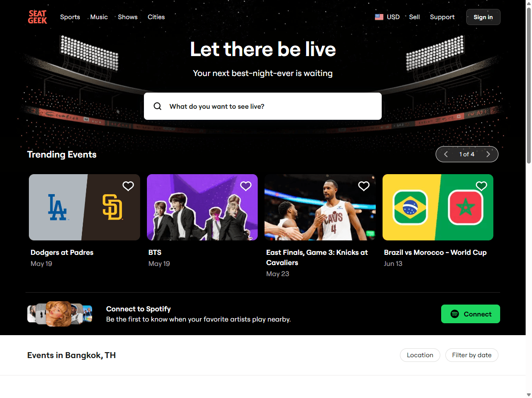
Task: Click the Spotify logo in Connect button
Action: click(455, 314)
